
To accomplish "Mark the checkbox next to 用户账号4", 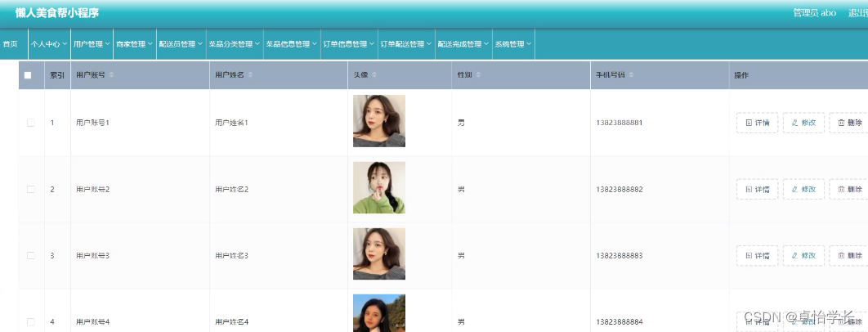I will (x=30, y=322).
